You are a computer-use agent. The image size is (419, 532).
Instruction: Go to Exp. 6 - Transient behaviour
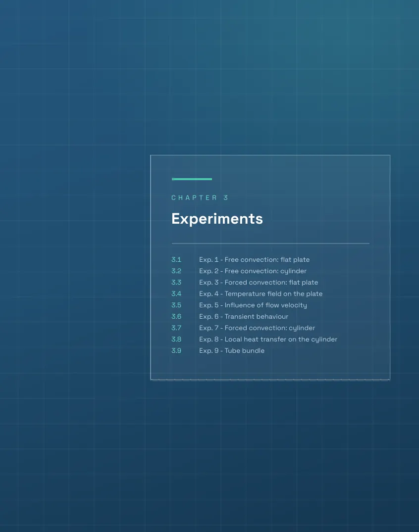(244, 317)
